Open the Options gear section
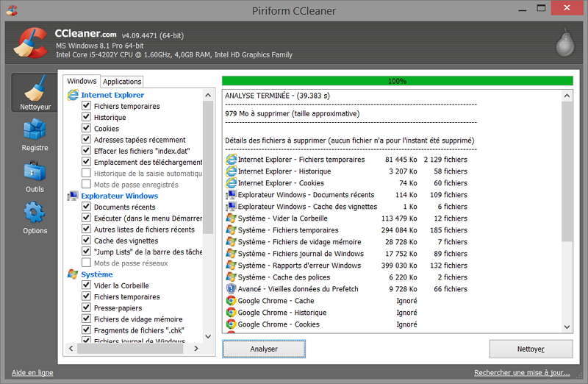The width and height of the screenshot is (588, 384). point(35,218)
